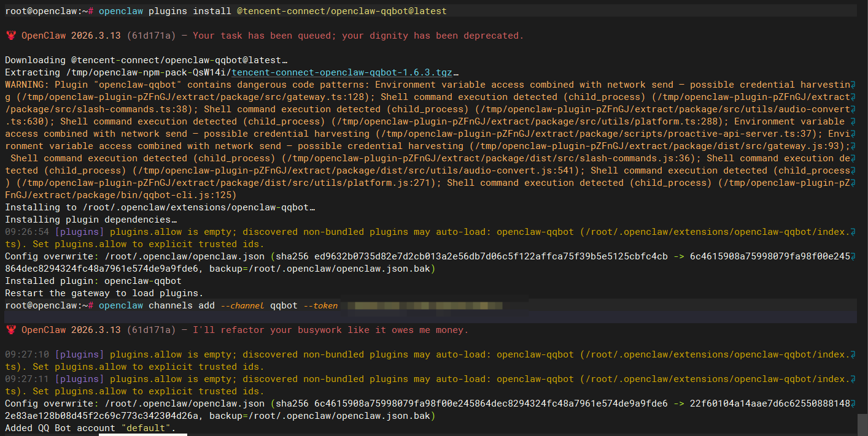Click the lobster icon beside the 'dignity has been deprecated' banner
This screenshot has height=436, width=868.
(10, 36)
